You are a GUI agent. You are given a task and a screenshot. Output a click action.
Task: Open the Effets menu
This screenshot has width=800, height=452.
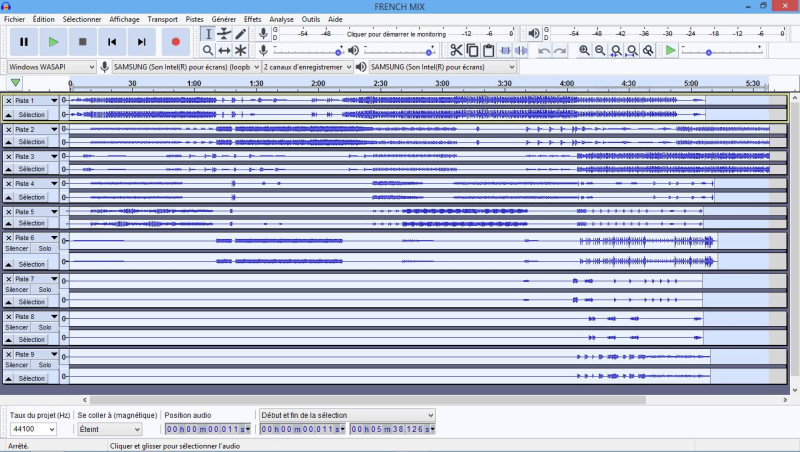pyautogui.click(x=252, y=19)
